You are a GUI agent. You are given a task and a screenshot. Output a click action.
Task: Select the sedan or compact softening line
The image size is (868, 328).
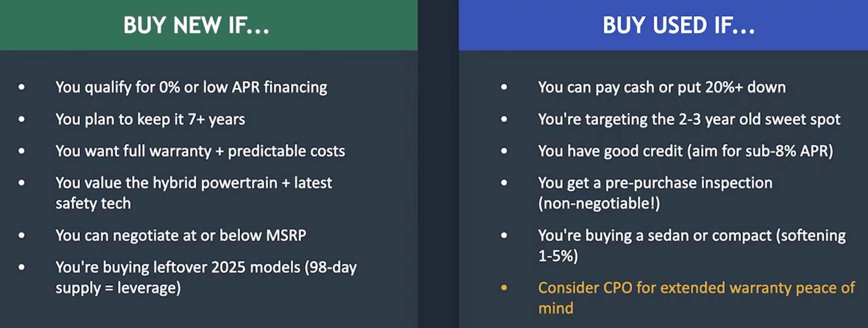pyautogui.click(x=691, y=245)
